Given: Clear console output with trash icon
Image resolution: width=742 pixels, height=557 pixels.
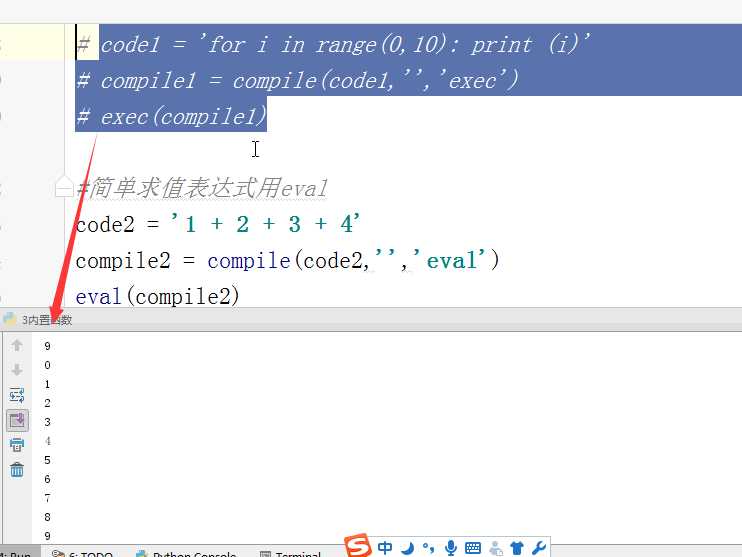Looking at the screenshot, I should tap(17, 469).
